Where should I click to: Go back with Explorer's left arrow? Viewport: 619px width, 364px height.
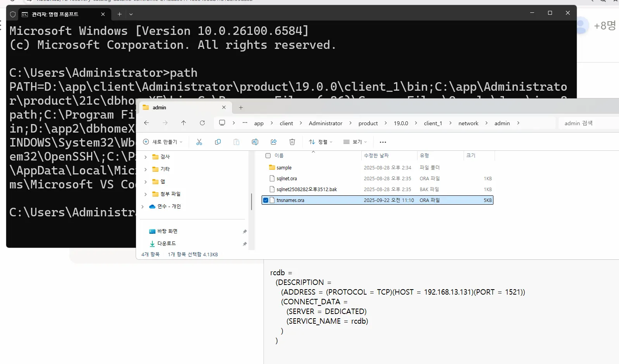coord(147,123)
